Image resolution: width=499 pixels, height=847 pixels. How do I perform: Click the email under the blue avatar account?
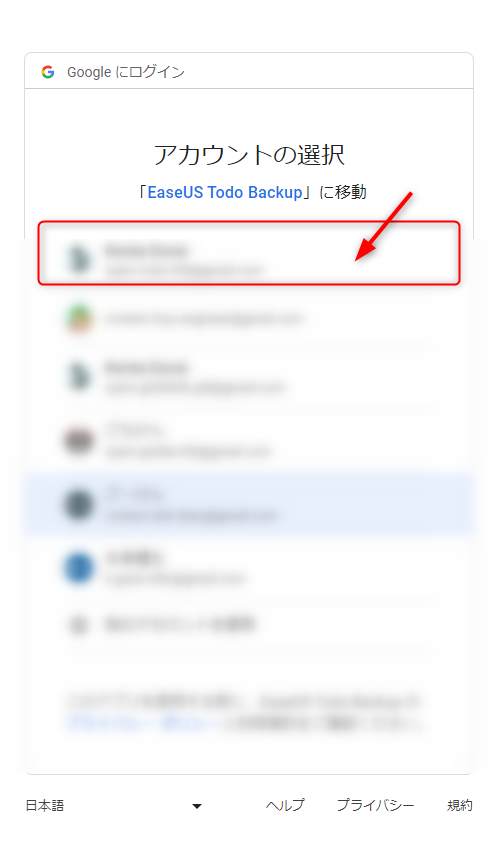pos(176,579)
